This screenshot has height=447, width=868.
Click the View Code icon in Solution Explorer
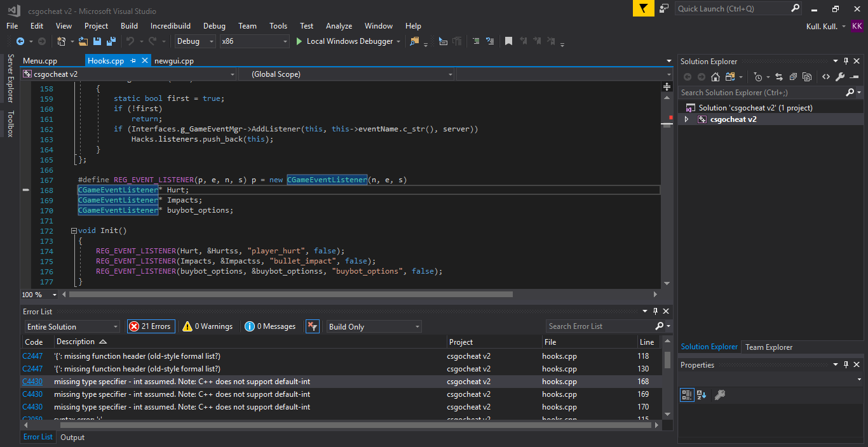tap(825, 77)
